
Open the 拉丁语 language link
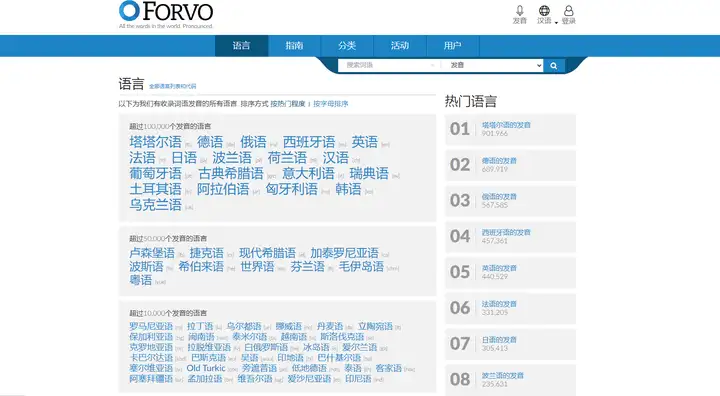[x=200, y=326]
